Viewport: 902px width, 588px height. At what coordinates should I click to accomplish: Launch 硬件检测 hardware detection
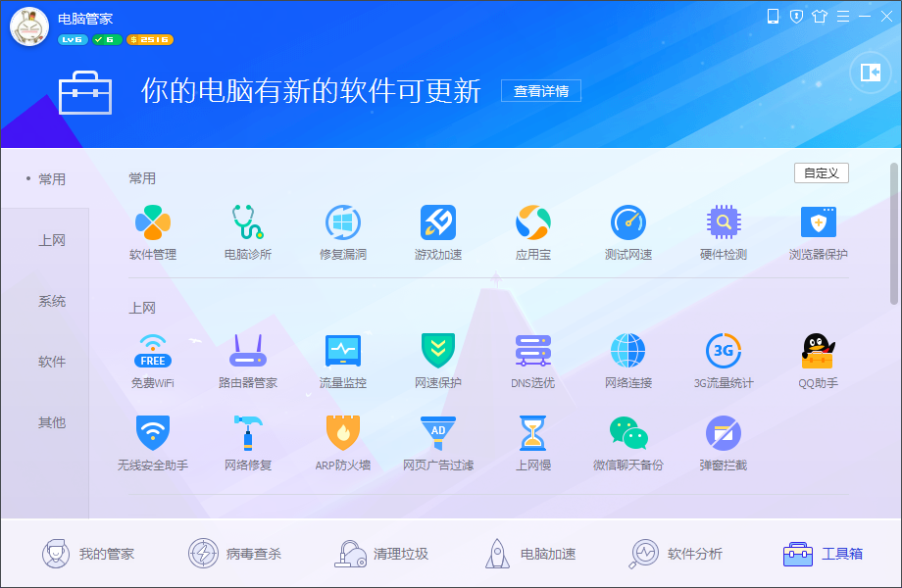(724, 232)
